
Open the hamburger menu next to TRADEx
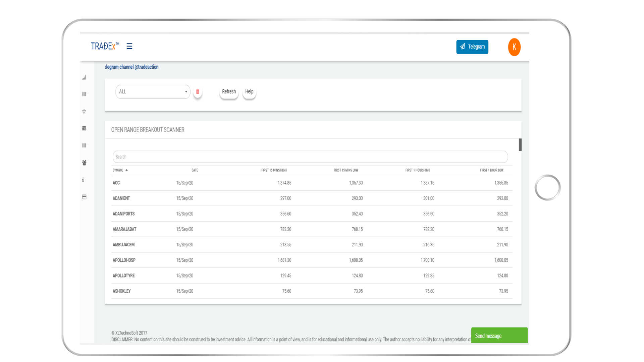[x=129, y=46]
